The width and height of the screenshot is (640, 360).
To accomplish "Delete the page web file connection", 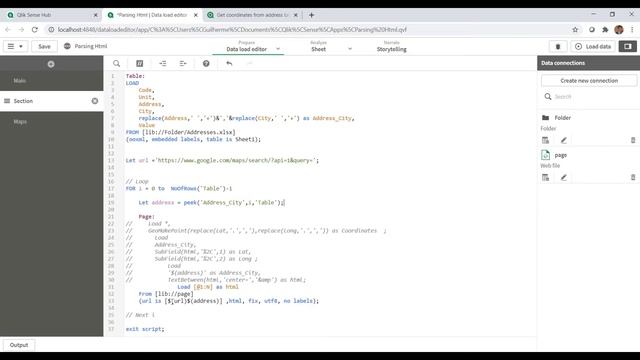I will click(x=633, y=177).
